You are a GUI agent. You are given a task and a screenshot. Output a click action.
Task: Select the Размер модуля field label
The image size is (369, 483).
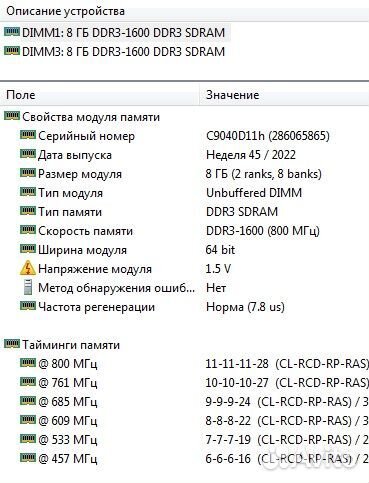(x=80, y=174)
